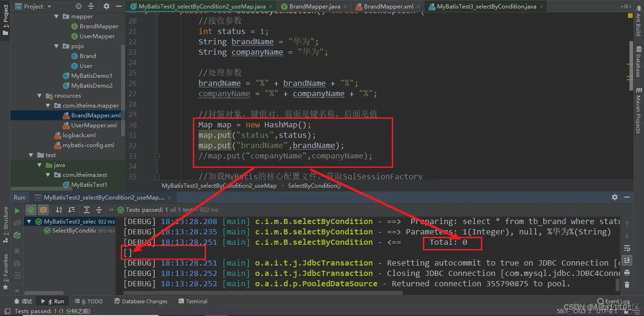Viewport: 644px width, 316px height.
Task: Collapse all in Project panel
Action: [91, 6]
